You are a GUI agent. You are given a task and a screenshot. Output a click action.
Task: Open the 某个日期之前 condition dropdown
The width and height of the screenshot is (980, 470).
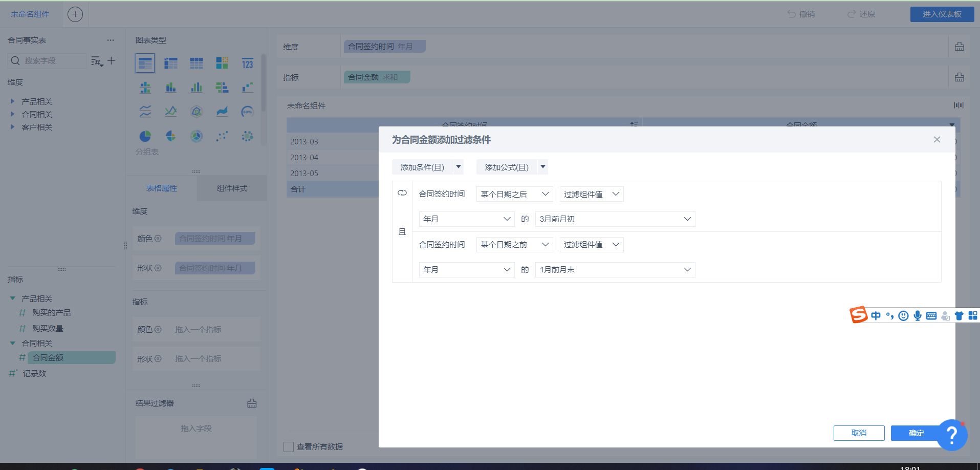[514, 245]
